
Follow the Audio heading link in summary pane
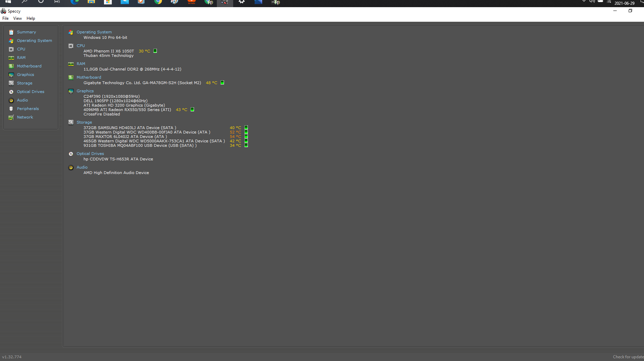click(82, 167)
